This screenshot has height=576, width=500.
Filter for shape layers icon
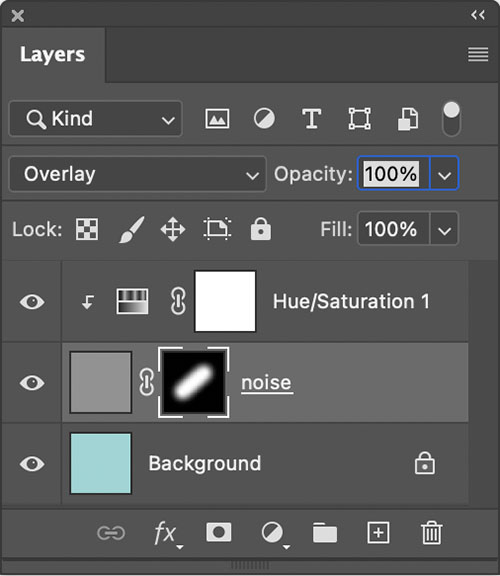[359, 119]
